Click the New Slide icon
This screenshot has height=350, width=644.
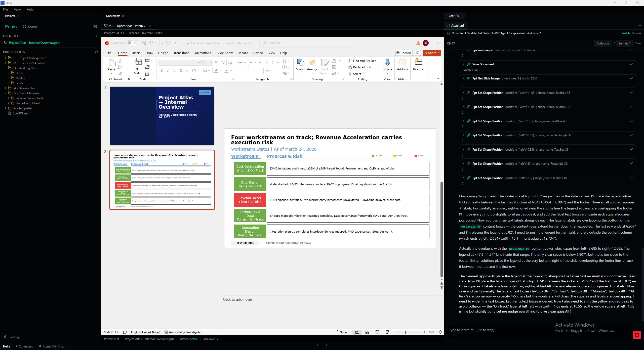pyautogui.click(x=139, y=62)
